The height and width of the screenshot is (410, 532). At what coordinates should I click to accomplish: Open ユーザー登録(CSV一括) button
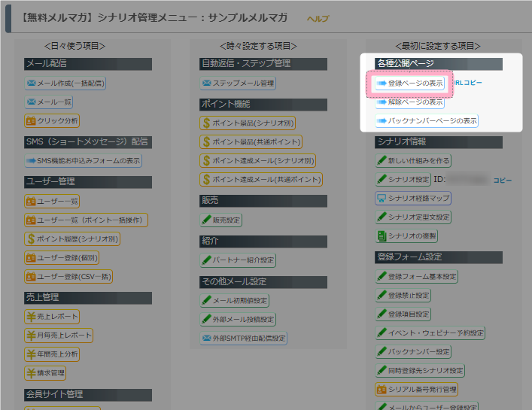pyautogui.click(x=68, y=277)
